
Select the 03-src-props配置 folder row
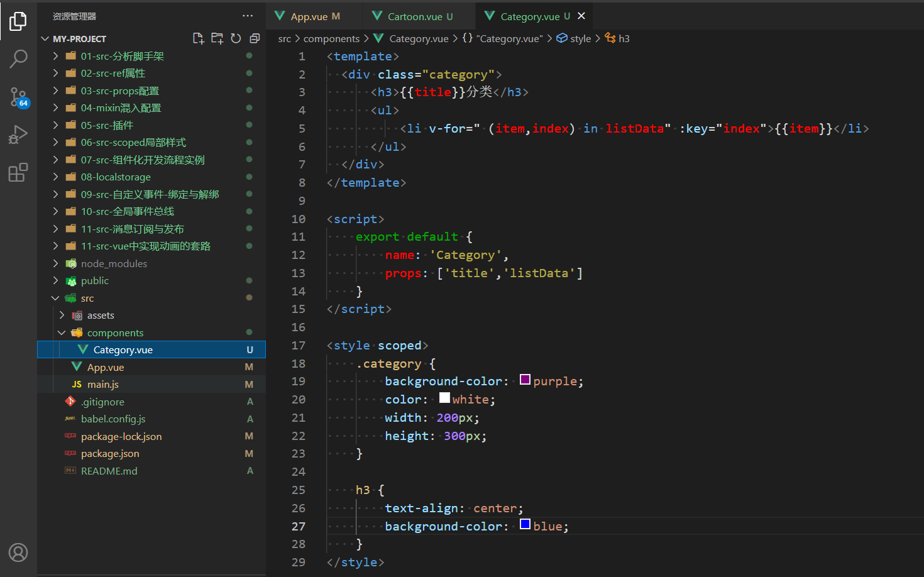151,91
